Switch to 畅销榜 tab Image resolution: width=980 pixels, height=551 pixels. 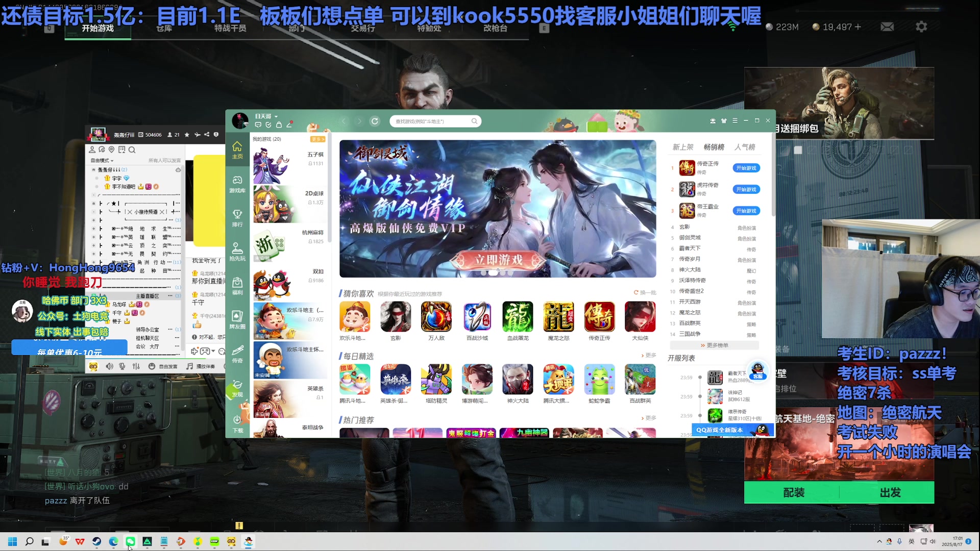pyautogui.click(x=714, y=147)
